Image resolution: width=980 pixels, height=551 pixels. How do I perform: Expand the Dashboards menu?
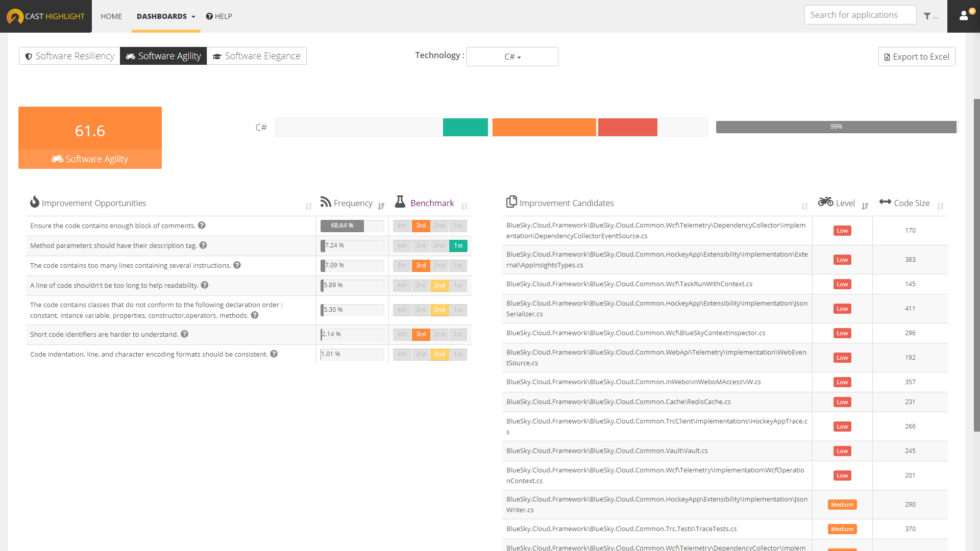(x=166, y=16)
